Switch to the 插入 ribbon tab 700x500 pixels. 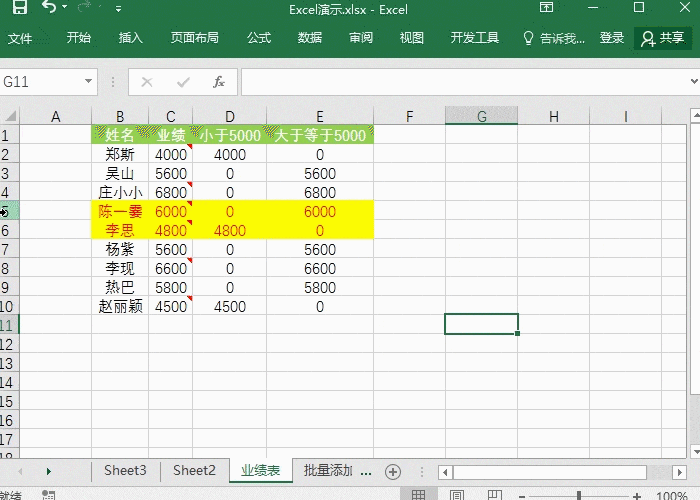[130, 38]
